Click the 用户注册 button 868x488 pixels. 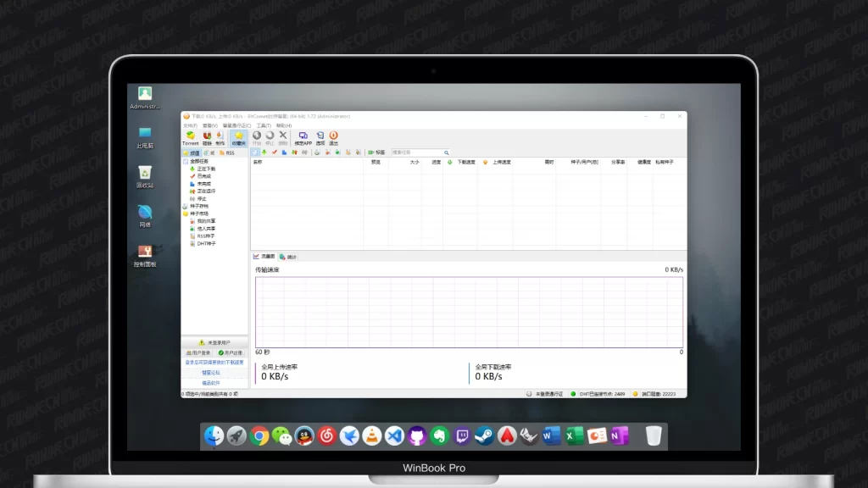click(231, 352)
